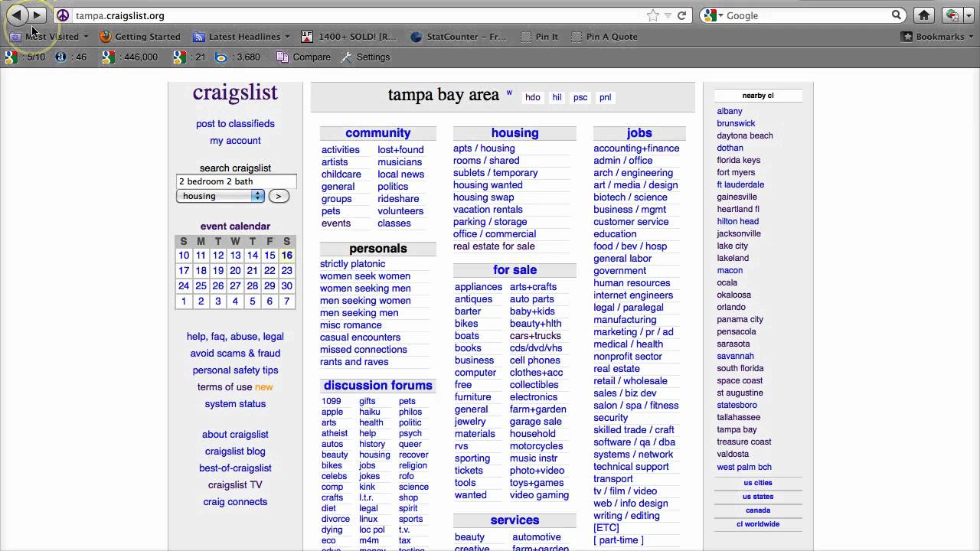Open the Bookmarks menu dropdown

[x=939, y=36]
